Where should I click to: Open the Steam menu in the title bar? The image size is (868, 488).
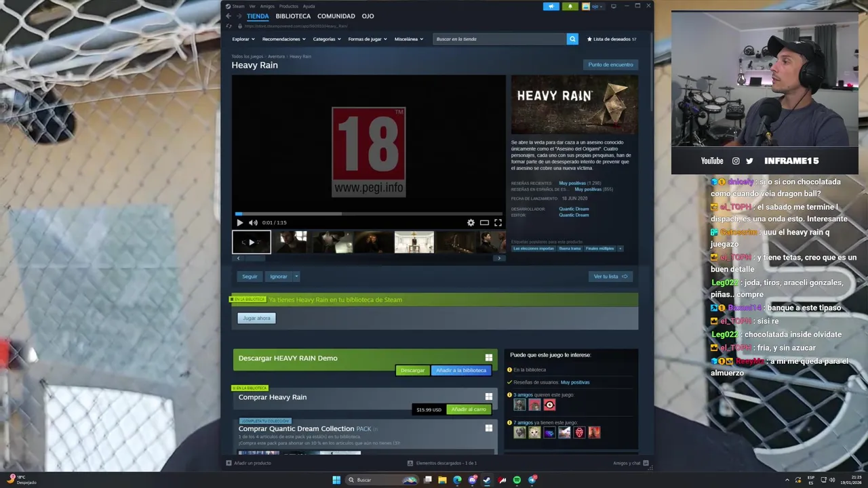[x=238, y=6]
